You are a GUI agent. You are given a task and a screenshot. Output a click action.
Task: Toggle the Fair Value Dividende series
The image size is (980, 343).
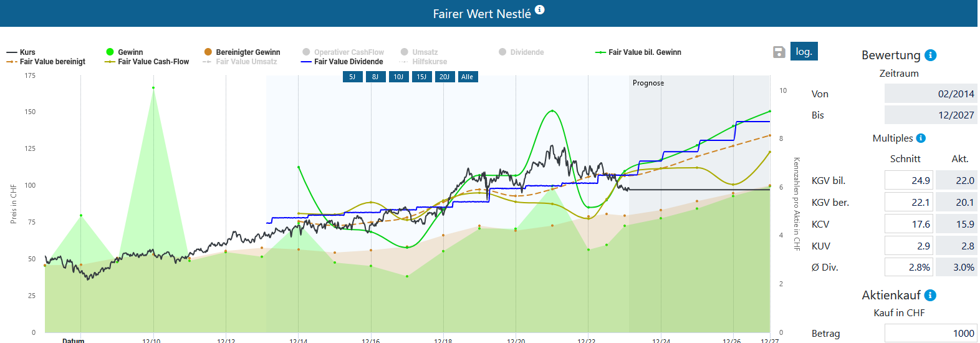pyautogui.click(x=342, y=62)
